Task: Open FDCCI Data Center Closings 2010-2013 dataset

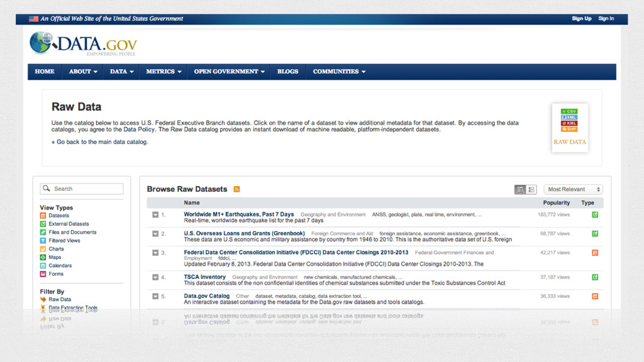Action: click(296, 253)
